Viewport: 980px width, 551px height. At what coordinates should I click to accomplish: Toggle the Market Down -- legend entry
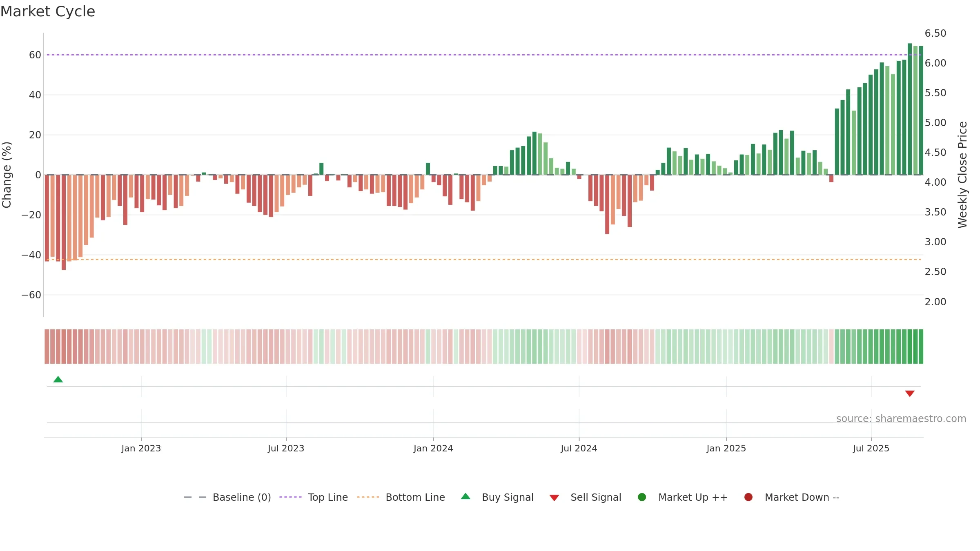pos(792,497)
